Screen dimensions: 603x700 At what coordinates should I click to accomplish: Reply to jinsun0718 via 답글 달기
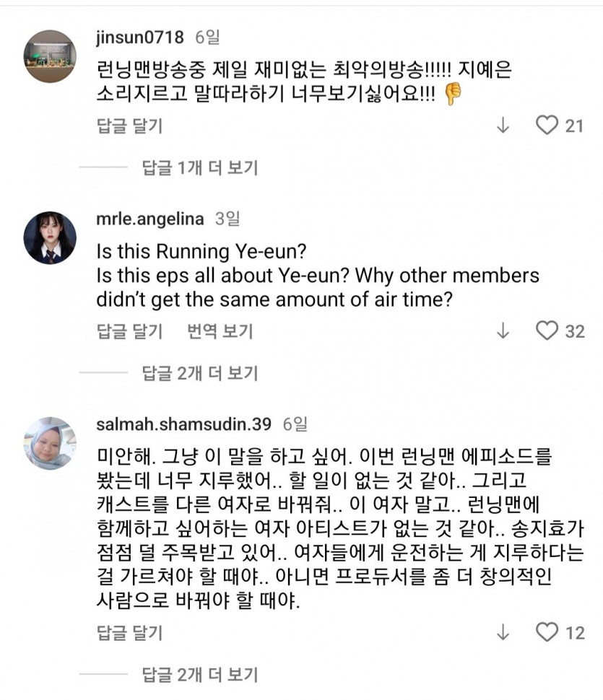[x=129, y=126]
